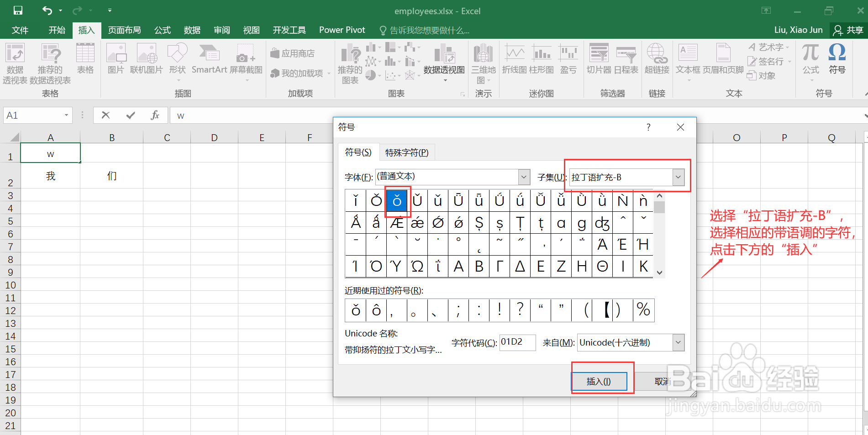
Task: Select the column C header
Action: [167, 137]
